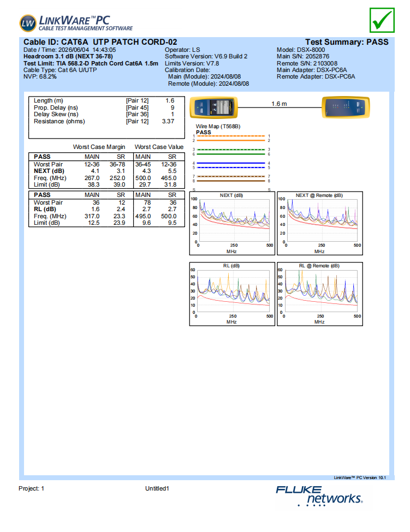Select Software Version: V6.9 Build 2
The height and width of the screenshot is (532, 410).
point(206,57)
